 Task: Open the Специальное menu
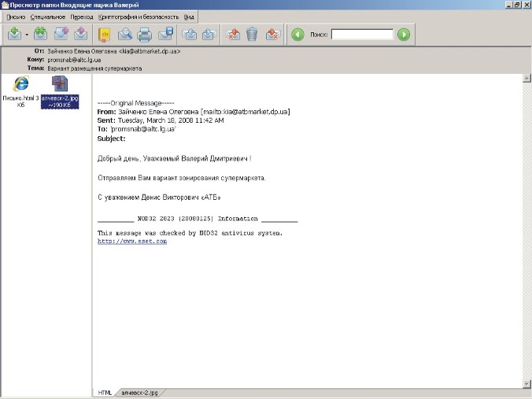[x=48, y=17]
